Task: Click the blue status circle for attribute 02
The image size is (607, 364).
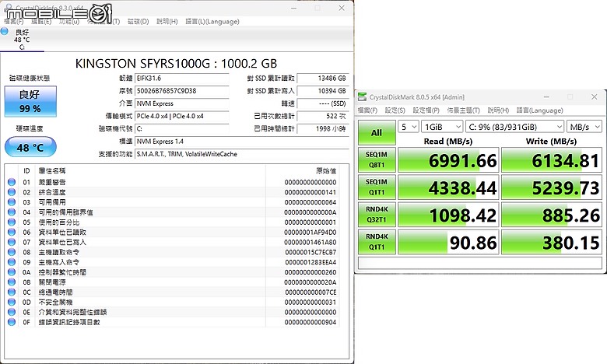Action: tap(12, 192)
